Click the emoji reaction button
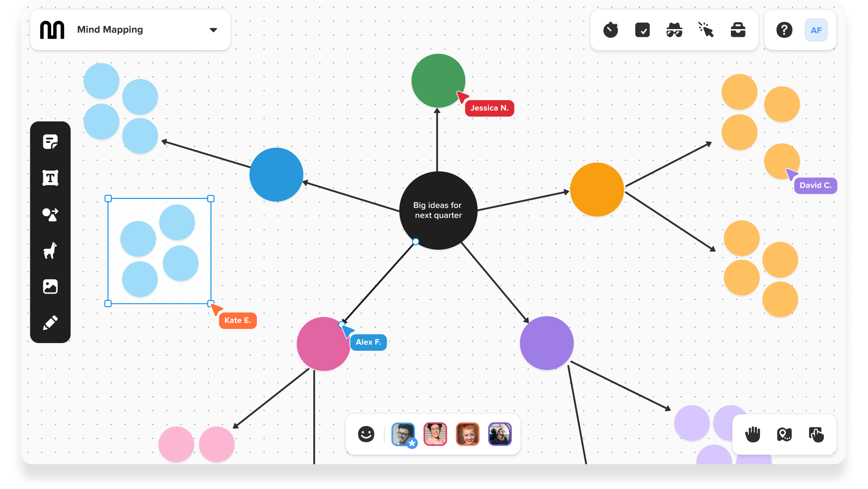Image resolution: width=868 pixels, height=489 pixels. tap(365, 434)
